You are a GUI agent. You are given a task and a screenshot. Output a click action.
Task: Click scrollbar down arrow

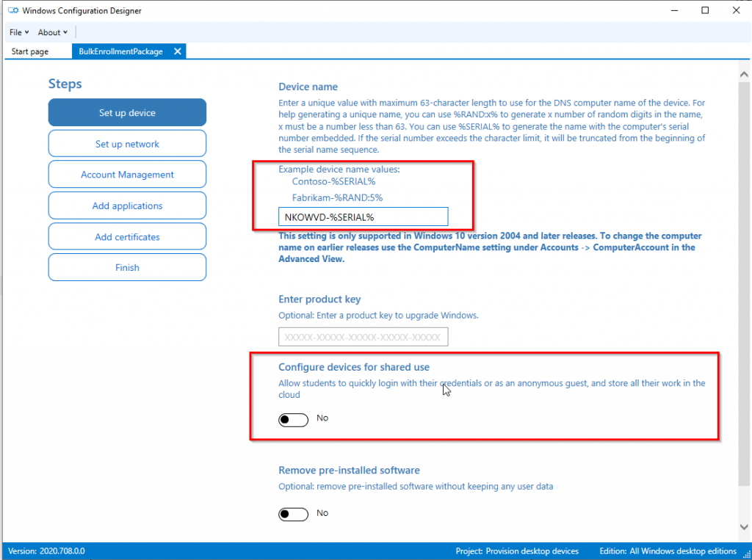[744, 527]
